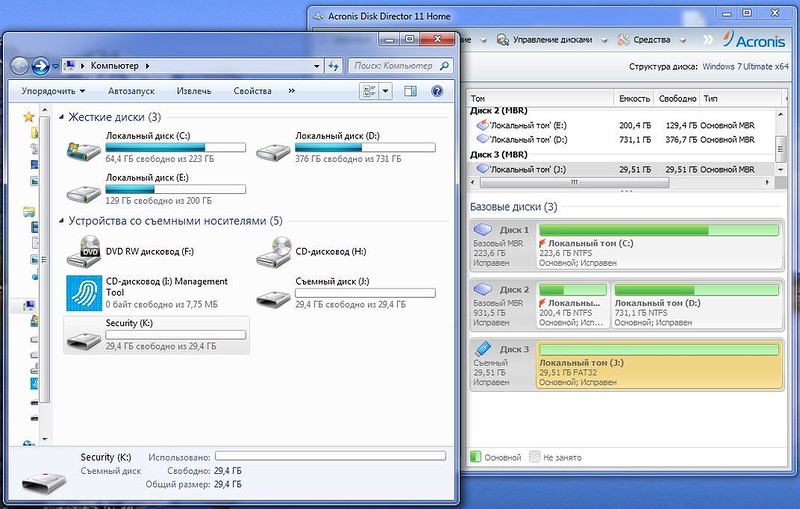Click Acronis Disk Director title bar icon
This screenshot has width=800, height=509.
click(318, 16)
